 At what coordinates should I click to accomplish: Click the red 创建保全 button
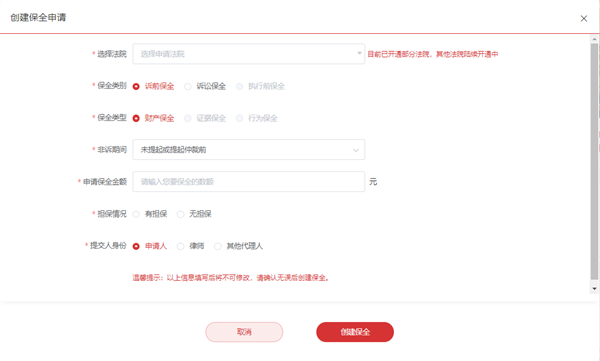click(x=355, y=332)
